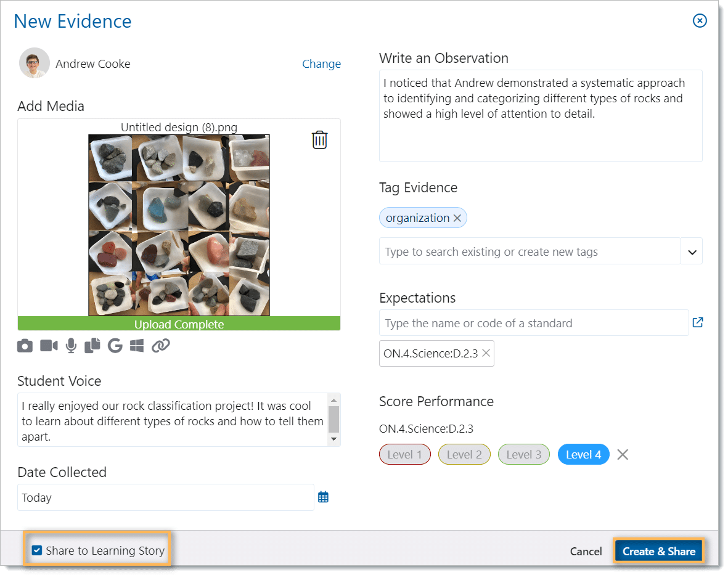Screen dimensions: 728x575
Task: Delete uploaded image with trash icon
Action: click(319, 140)
